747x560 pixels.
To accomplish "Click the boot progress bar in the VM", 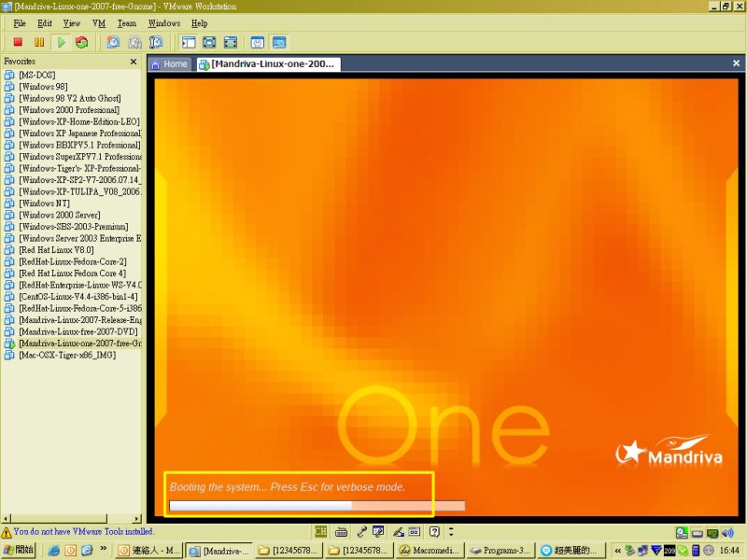I will [317, 506].
